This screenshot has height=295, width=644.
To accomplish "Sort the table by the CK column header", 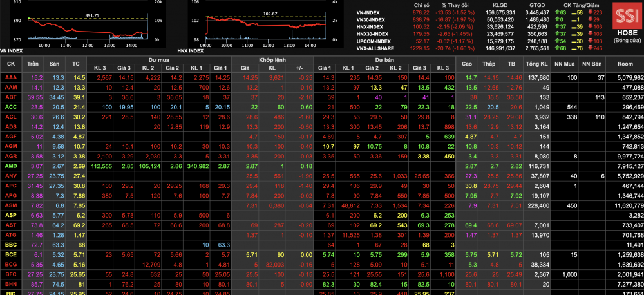I will 11,64.
